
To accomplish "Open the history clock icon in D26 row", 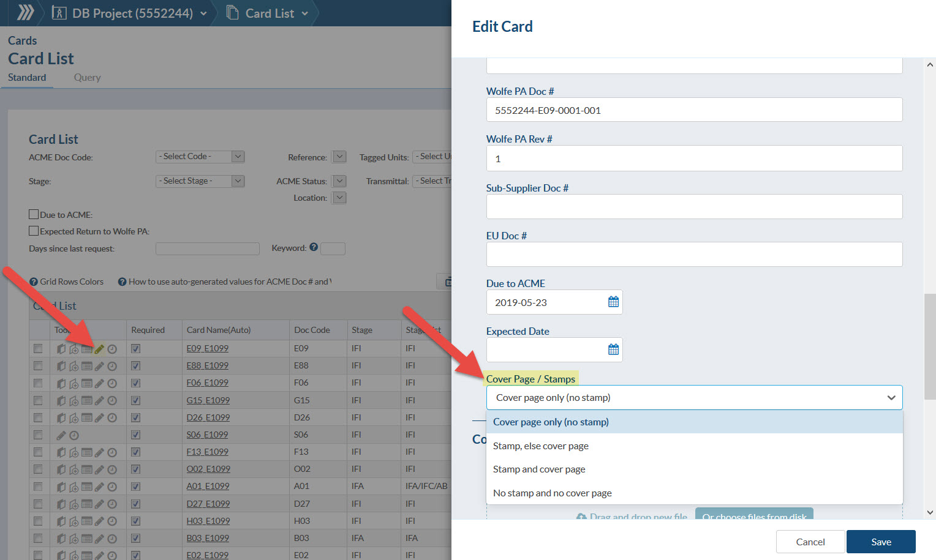I will [x=112, y=418].
